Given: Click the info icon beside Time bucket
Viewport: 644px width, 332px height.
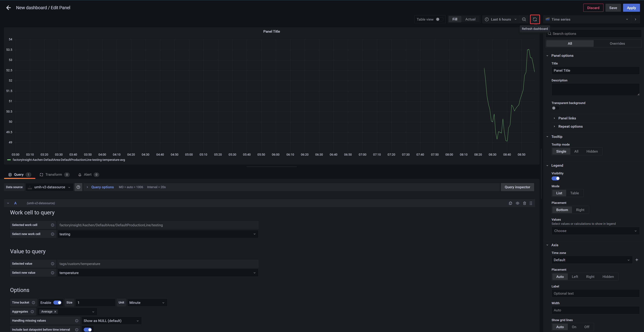Looking at the screenshot, I should [x=33, y=303].
